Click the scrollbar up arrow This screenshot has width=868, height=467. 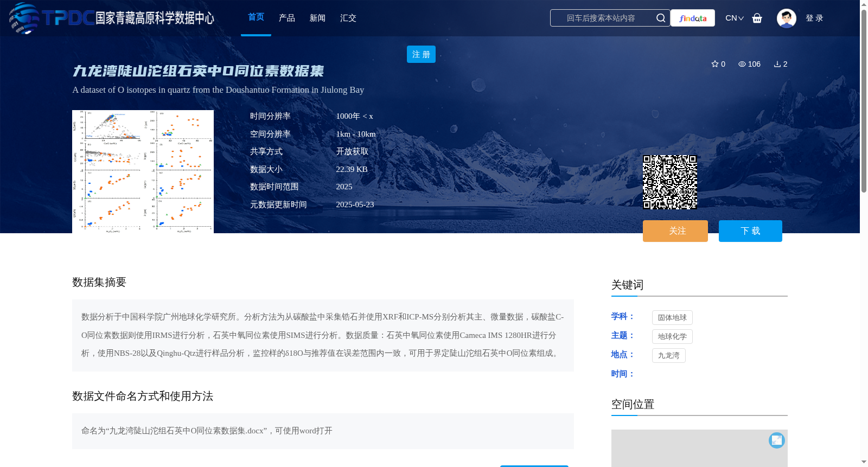[864, 4]
